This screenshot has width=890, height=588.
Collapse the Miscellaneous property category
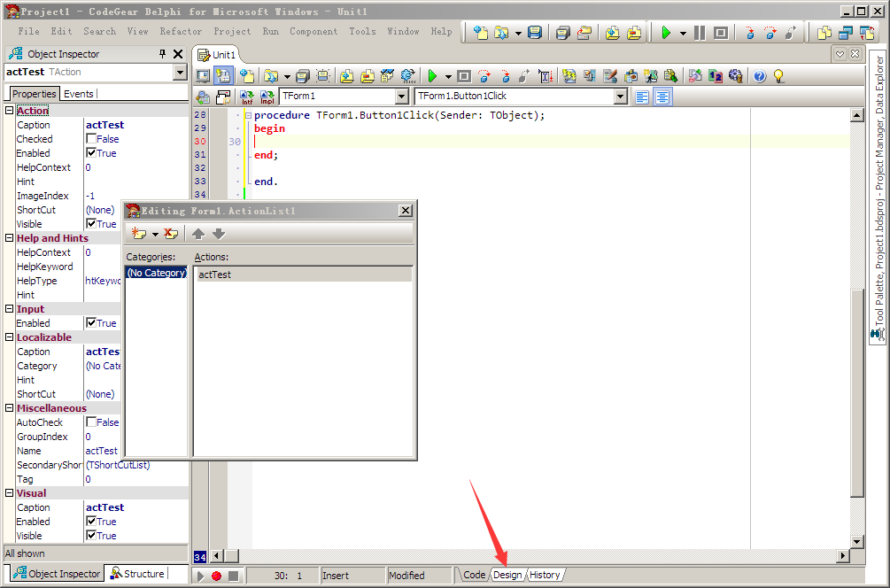[10, 407]
